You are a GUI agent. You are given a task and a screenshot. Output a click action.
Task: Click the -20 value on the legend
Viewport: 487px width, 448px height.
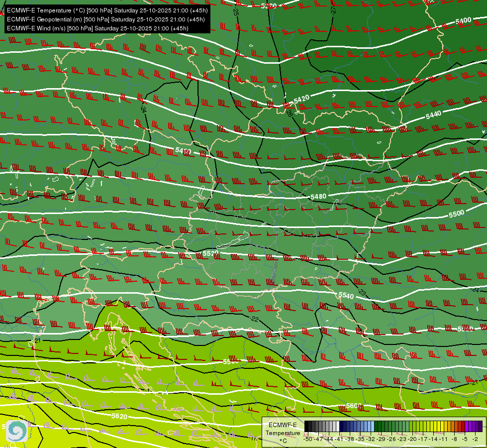click(412, 439)
